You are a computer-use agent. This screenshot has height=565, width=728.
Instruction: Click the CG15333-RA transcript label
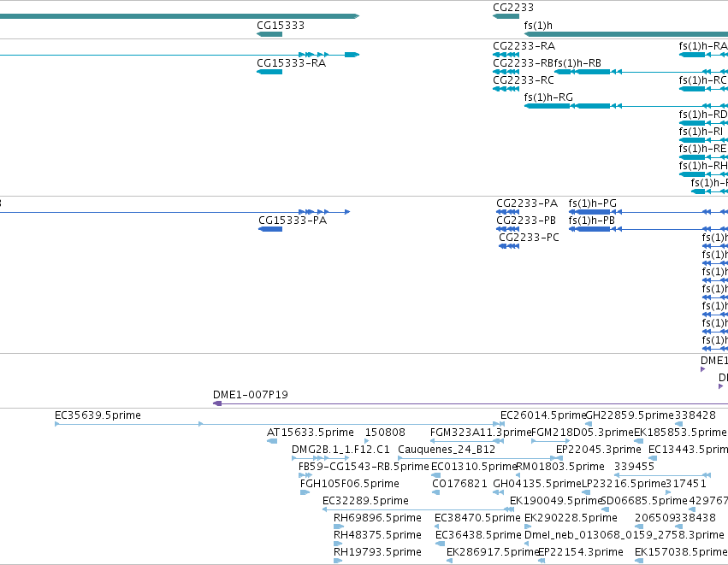[x=291, y=63]
